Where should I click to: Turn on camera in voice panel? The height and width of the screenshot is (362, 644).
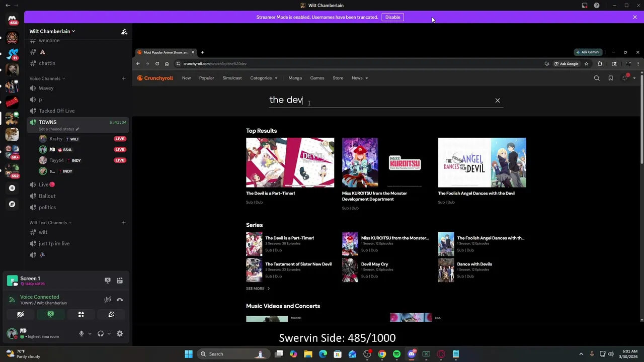coord(20,314)
